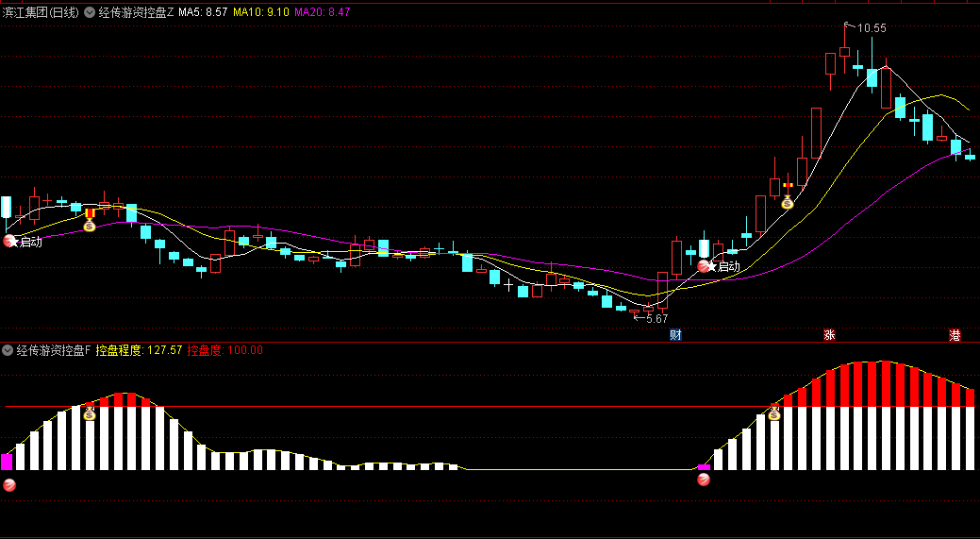Screen dimensions: 980x539
Task: Click the left red ball under the 控盘 bars
Action: click(x=10, y=484)
